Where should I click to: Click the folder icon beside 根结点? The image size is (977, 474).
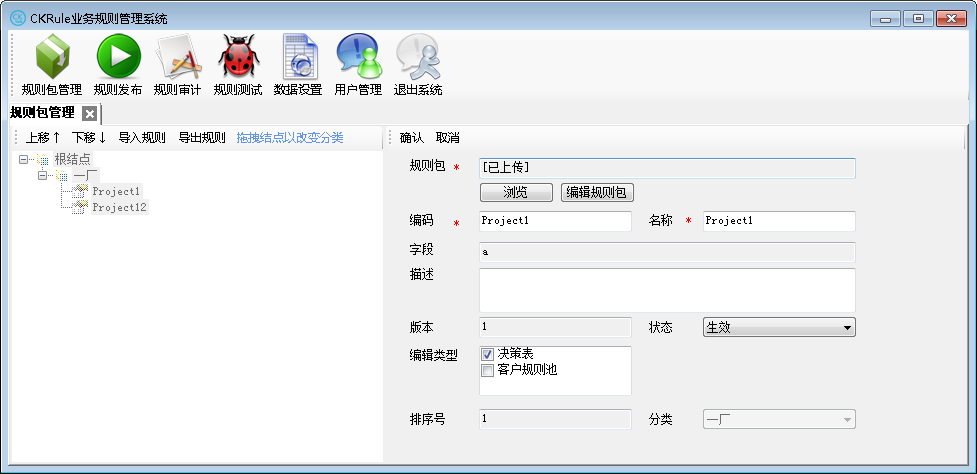pyautogui.click(x=42, y=159)
